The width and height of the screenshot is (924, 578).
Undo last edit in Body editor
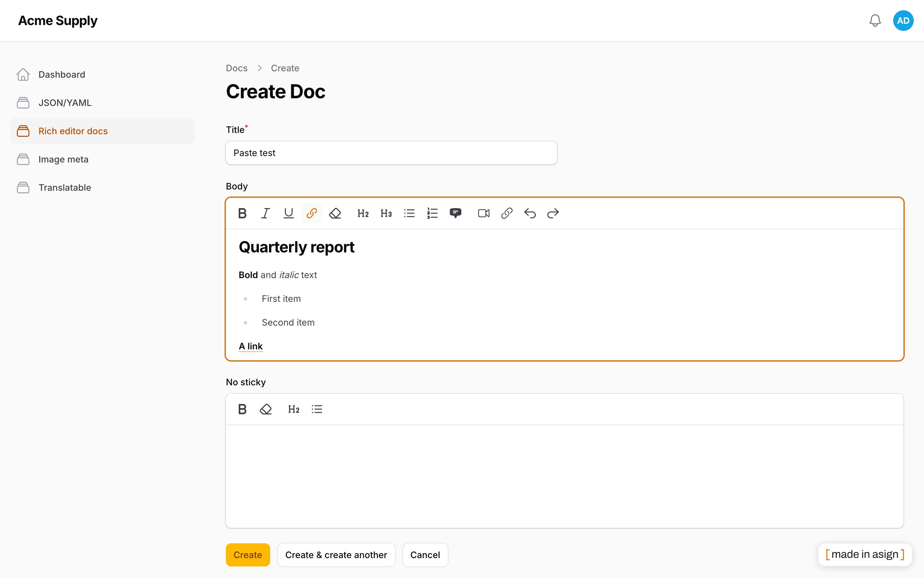tap(530, 213)
